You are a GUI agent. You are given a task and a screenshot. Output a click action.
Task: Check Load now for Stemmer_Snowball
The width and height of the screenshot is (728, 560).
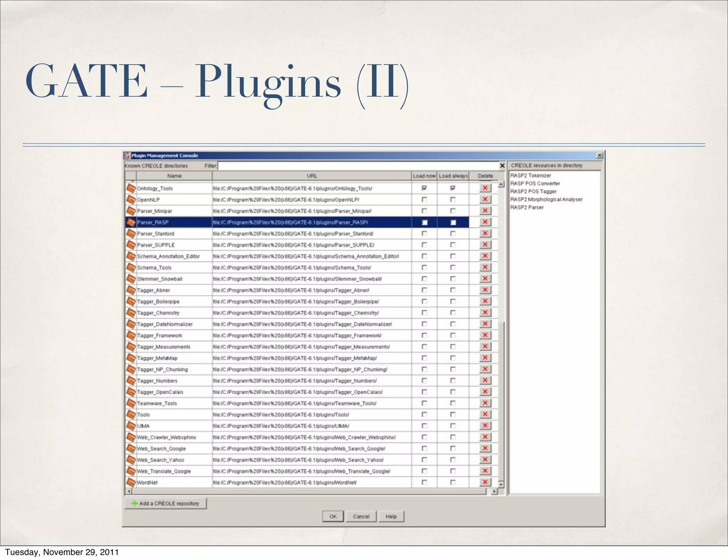click(424, 279)
